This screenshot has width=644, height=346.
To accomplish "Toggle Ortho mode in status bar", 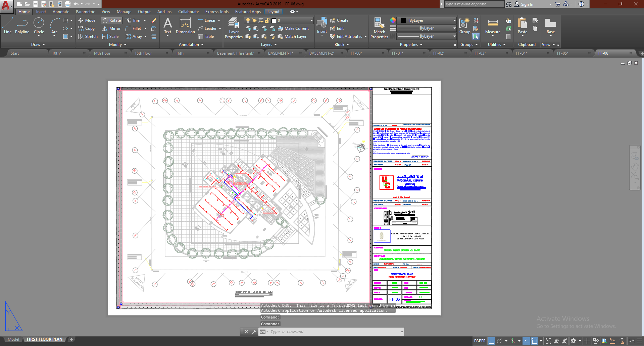I will click(x=491, y=341).
